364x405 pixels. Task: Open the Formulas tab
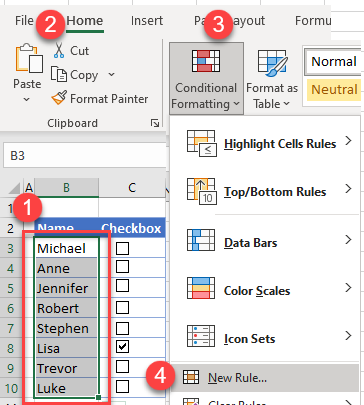pos(313,21)
